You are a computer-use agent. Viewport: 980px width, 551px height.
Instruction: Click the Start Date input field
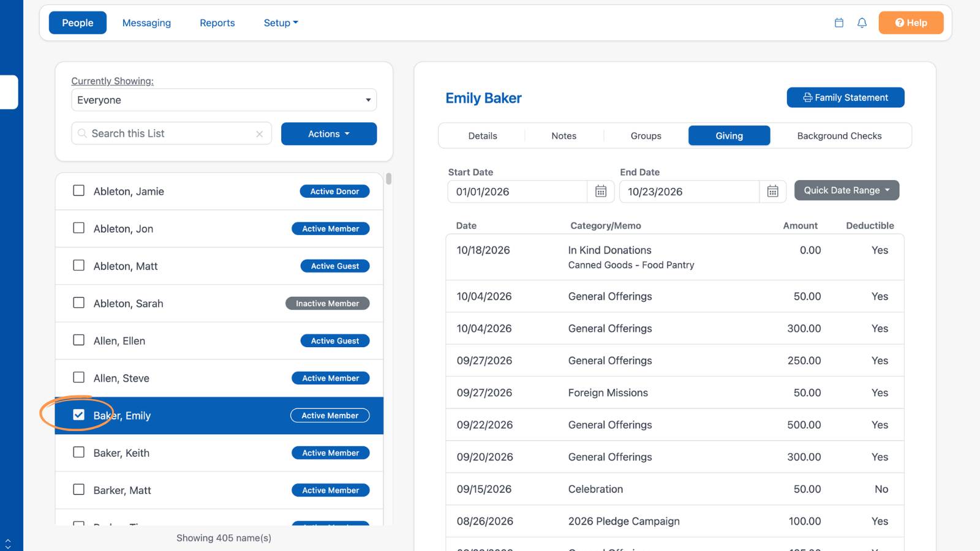coord(518,192)
